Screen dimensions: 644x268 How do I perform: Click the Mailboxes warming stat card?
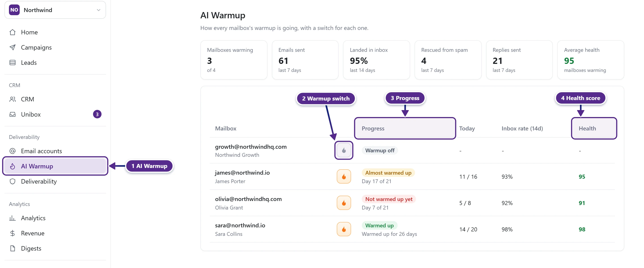pos(234,60)
